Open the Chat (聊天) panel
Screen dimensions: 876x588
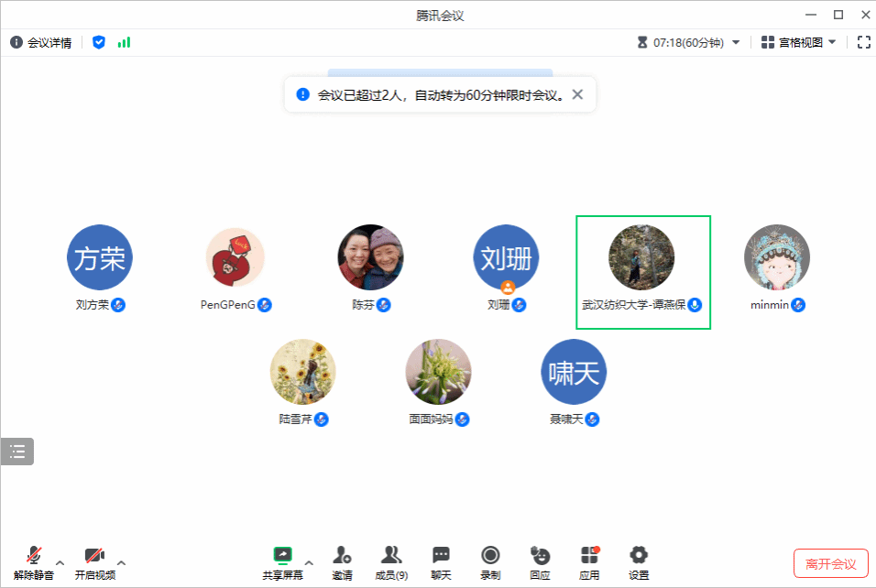pyautogui.click(x=441, y=561)
